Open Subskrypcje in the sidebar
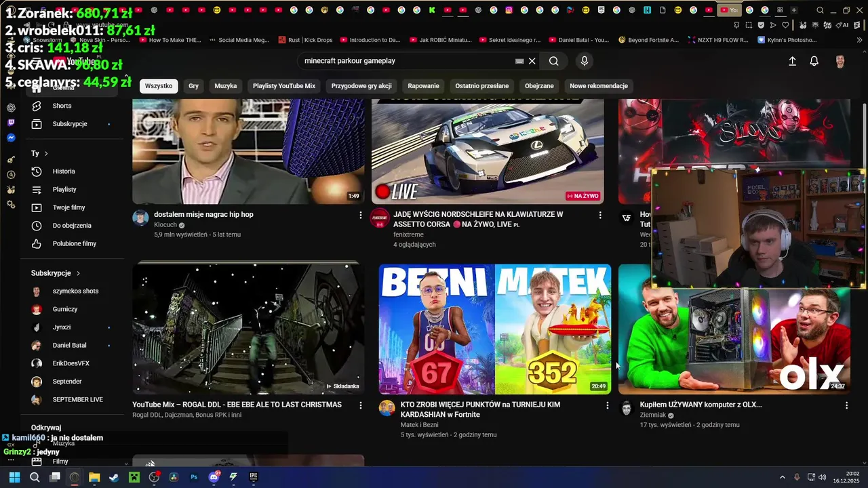Screen dimensions: 868x488 (x=71, y=124)
